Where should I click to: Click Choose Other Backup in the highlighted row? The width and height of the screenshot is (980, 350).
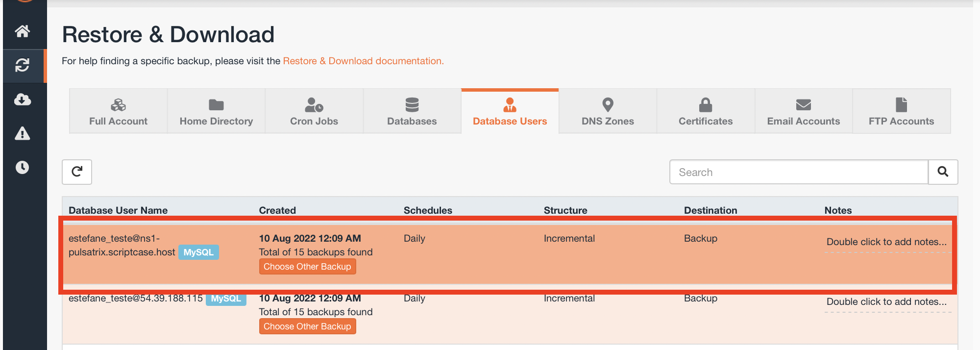[x=307, y=267]
